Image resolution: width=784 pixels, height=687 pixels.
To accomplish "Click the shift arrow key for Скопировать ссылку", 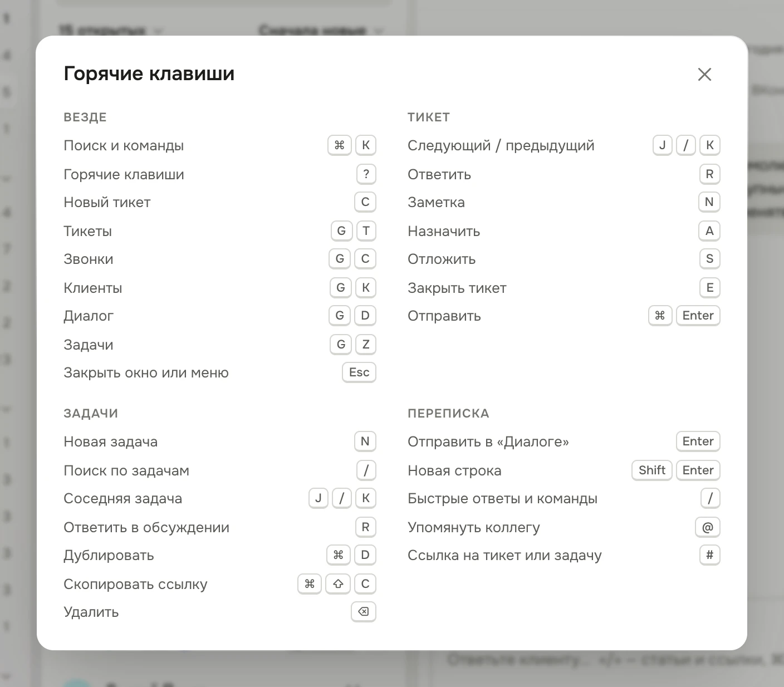I will pyautogui.click(x=338, y=584).
